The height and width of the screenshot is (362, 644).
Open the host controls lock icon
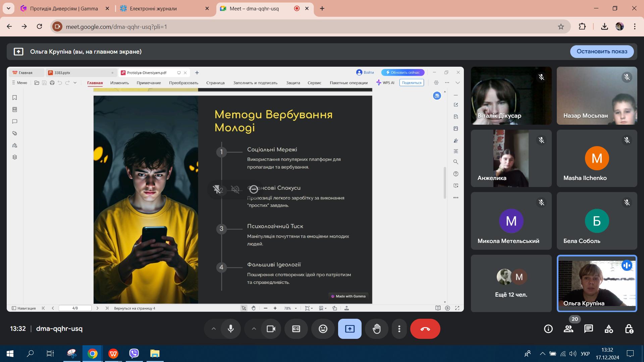[629, 329]
